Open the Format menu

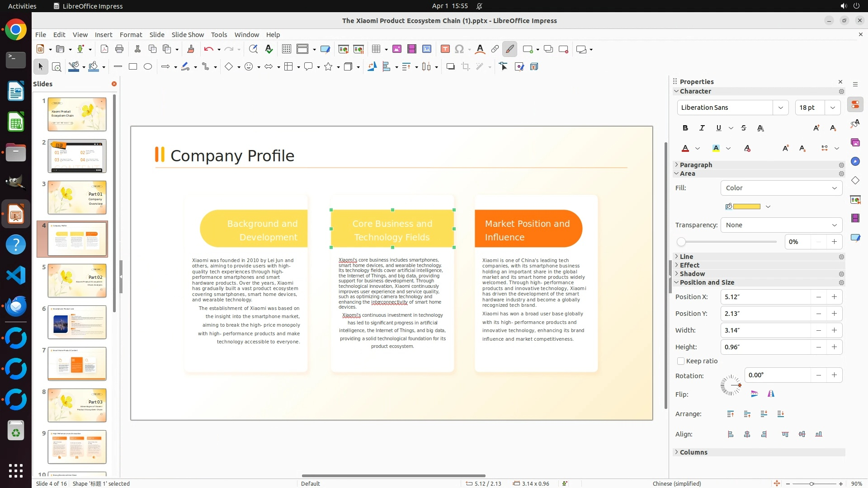pyautogui.click(x=131, y=35)
